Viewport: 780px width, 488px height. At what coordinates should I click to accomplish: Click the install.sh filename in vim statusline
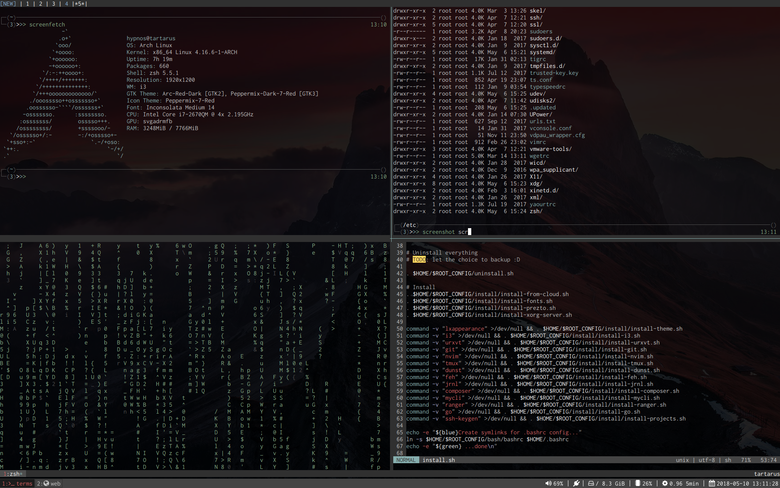[439, 460]
